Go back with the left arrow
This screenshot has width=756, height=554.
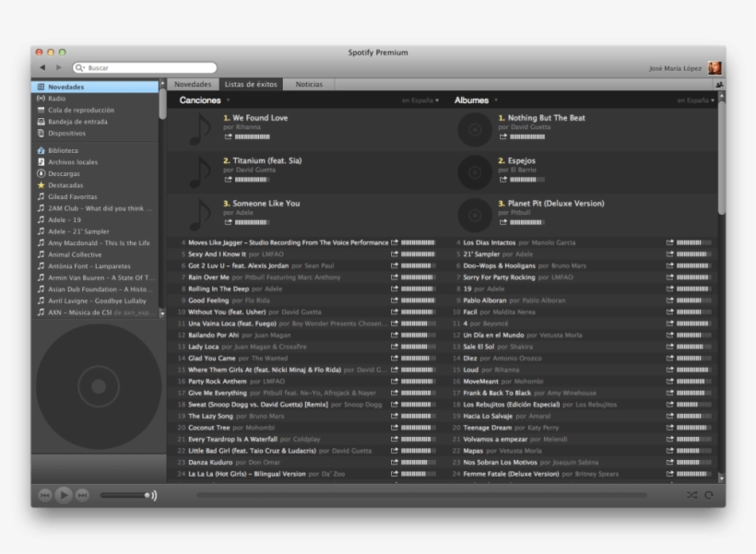(42, 67)
